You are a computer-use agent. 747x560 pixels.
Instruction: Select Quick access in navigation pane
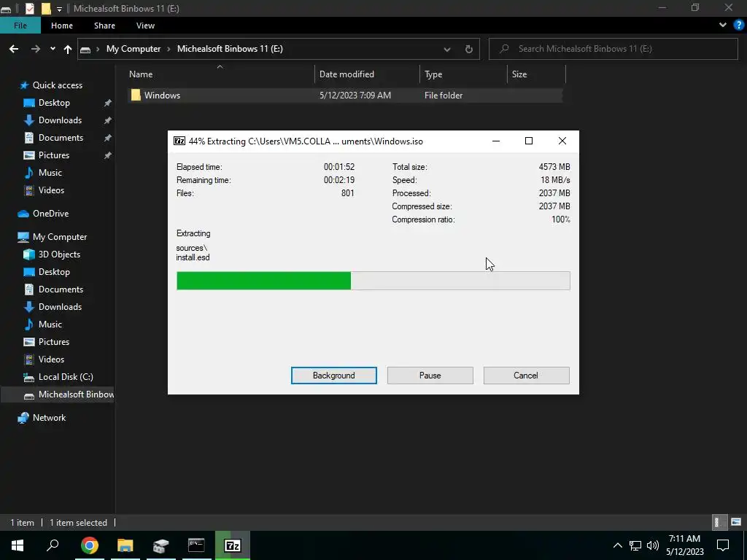(57, 85)
